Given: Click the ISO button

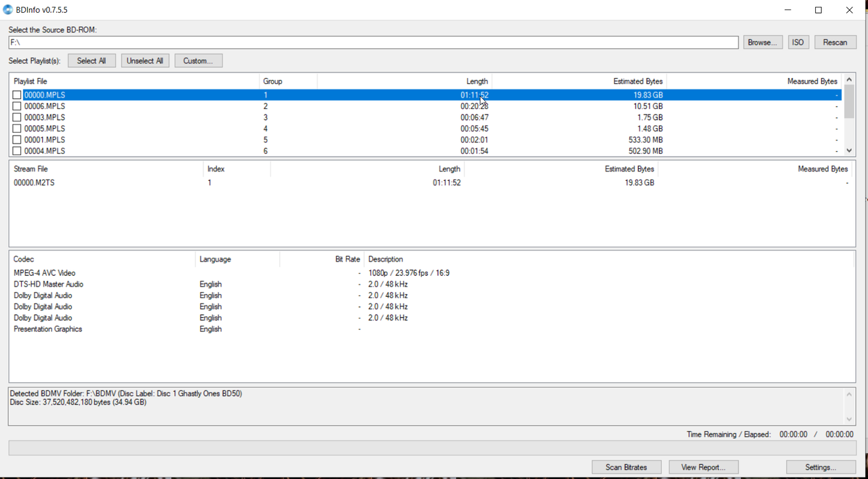Looking at the screenshot, I should [798, 42].
